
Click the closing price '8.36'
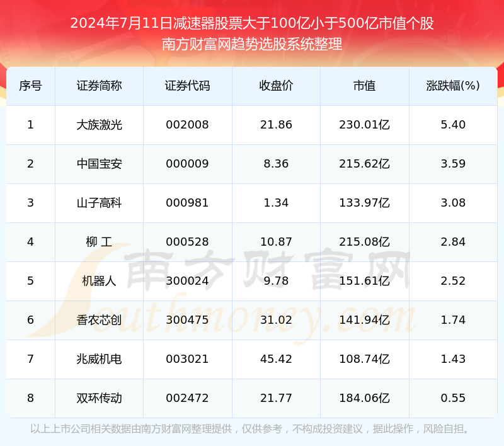pyautogui.click(x=276, y=164)
